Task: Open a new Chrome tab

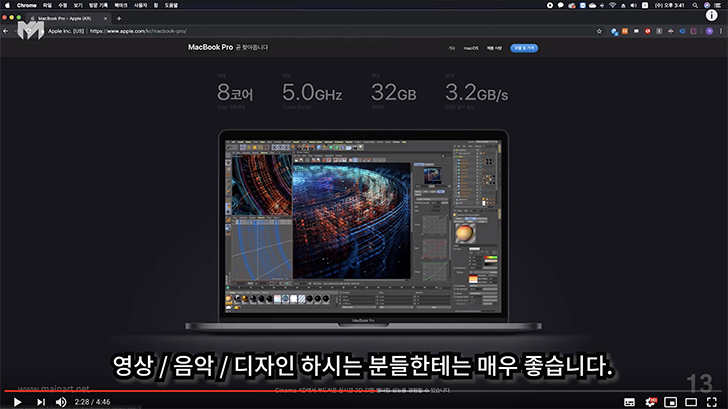Action: (x=119, y=19)
